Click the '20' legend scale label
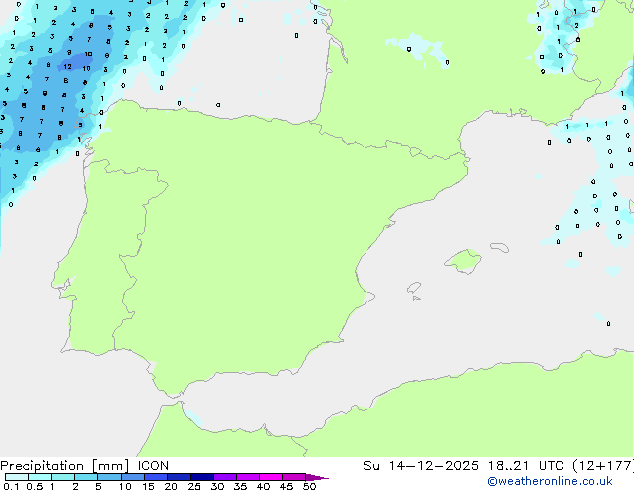Screen dimensions: 634x490 [x=171, y=486]
